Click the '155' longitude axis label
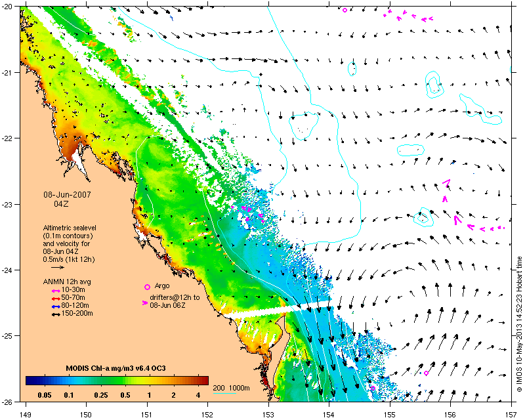The image size is (525, 420). pyautogui.click(x=390, y=415)
